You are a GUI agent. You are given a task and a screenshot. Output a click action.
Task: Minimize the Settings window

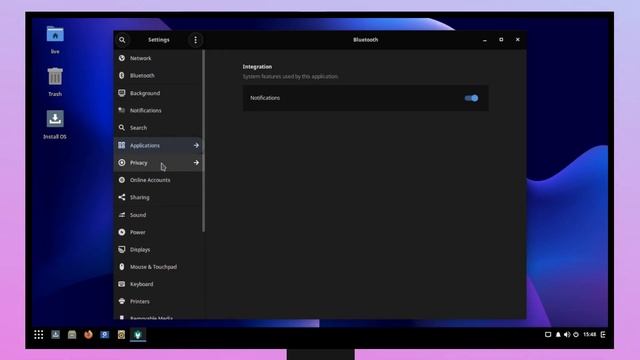pyautogui.click(x=484, y=40)
